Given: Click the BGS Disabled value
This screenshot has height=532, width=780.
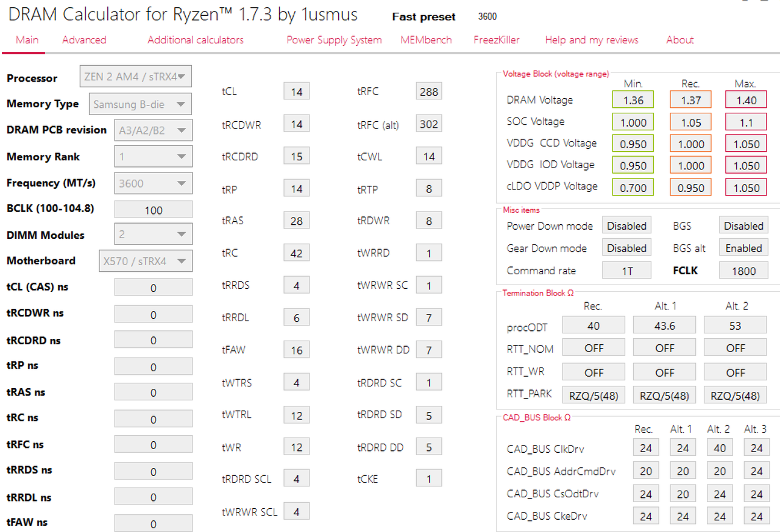Looking at the screenshot, I should [x=743, y=225].
